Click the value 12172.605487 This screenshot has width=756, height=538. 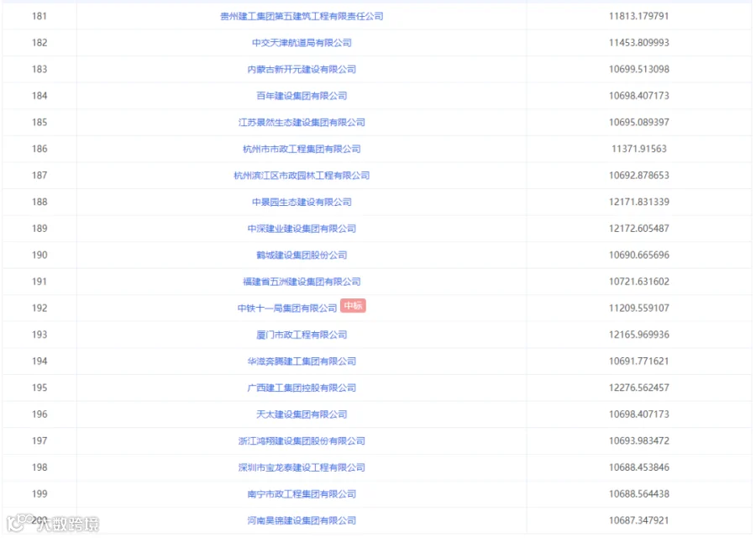pyautogui.click(x=639, y=228)
